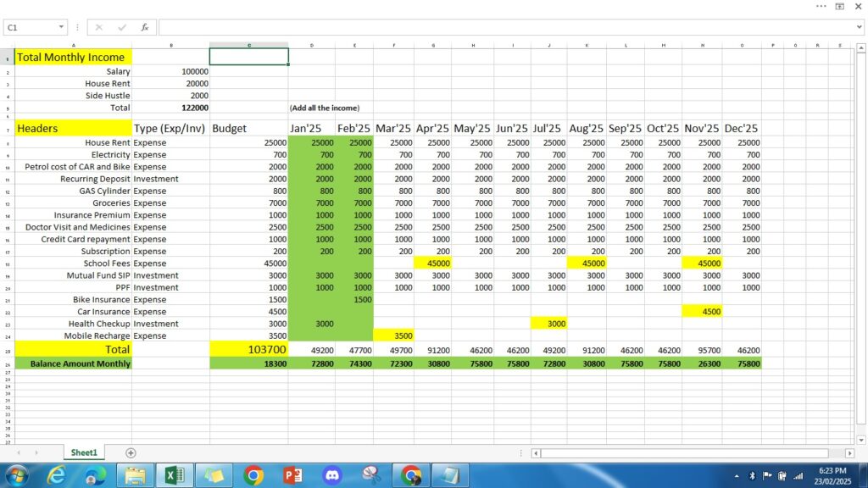Expand the formula bar using chevron
This screenshot has height=488, width=868.
click(859, 27)
